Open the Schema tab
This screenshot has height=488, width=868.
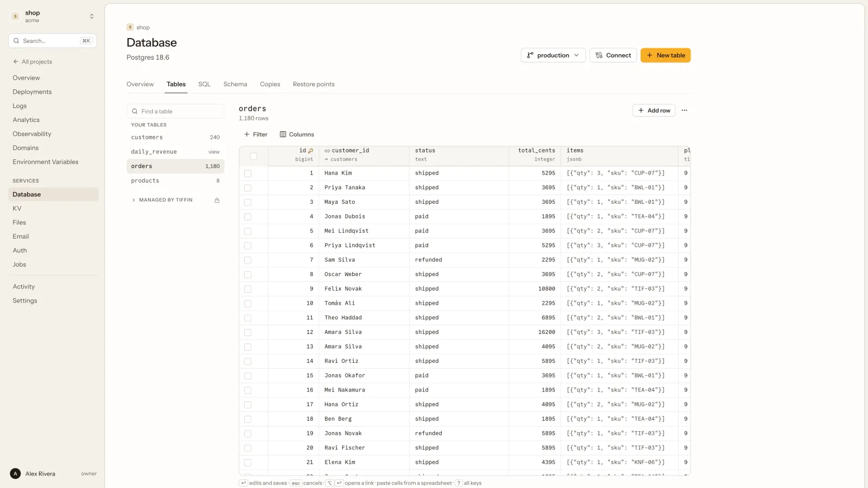point(235,84)
